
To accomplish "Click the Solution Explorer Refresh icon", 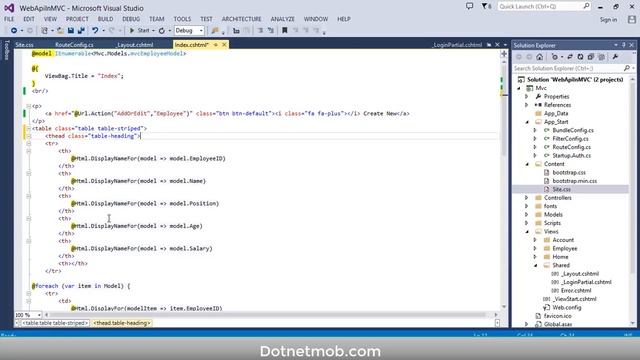I will [x=580, y=57].
